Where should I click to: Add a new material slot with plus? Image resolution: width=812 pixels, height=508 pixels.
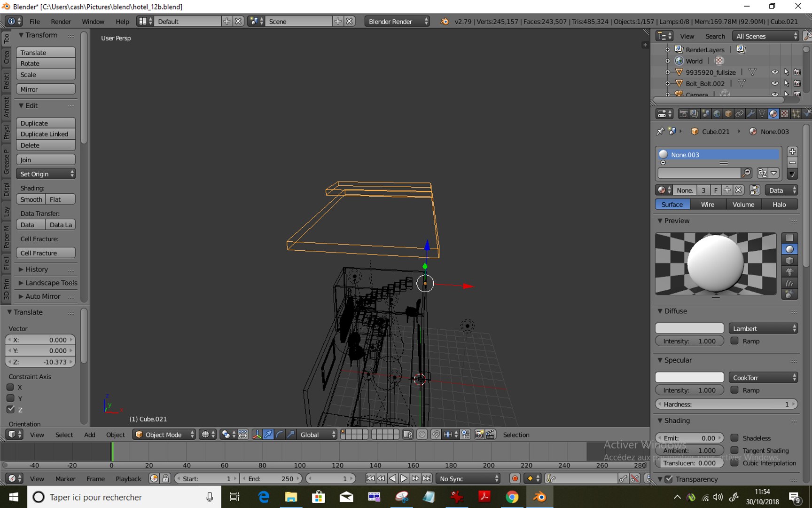(792, 151)
